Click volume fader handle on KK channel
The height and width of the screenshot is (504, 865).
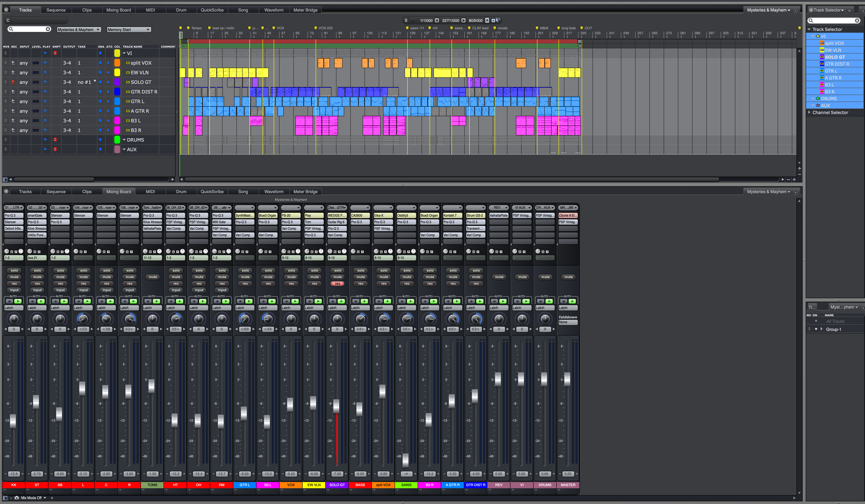(x=13, y=421)
